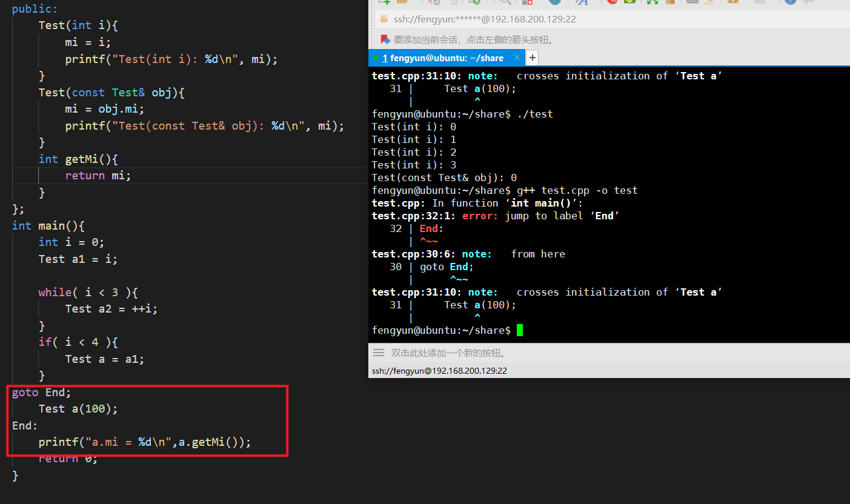Click the '双击此处添加一个新的按钮' text

[x=449, y=353]
